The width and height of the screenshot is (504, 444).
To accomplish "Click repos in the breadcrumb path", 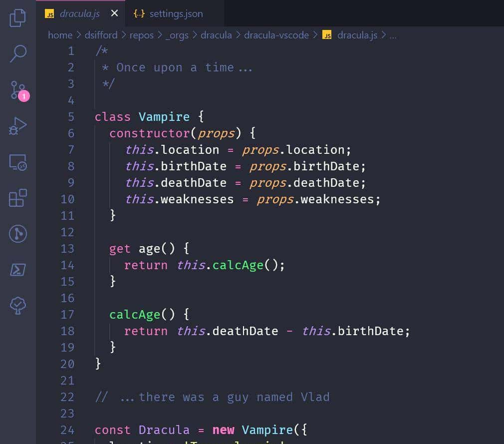I will click(142, 35).
